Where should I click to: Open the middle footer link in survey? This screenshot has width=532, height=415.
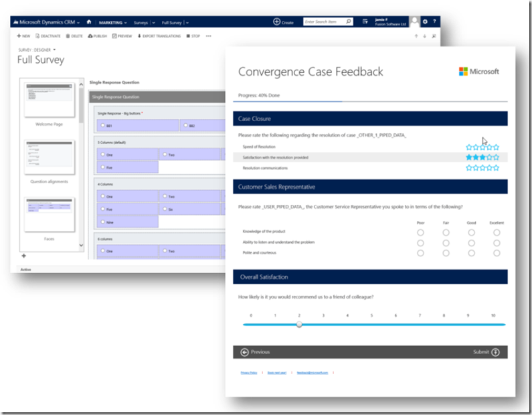[277, 373]
